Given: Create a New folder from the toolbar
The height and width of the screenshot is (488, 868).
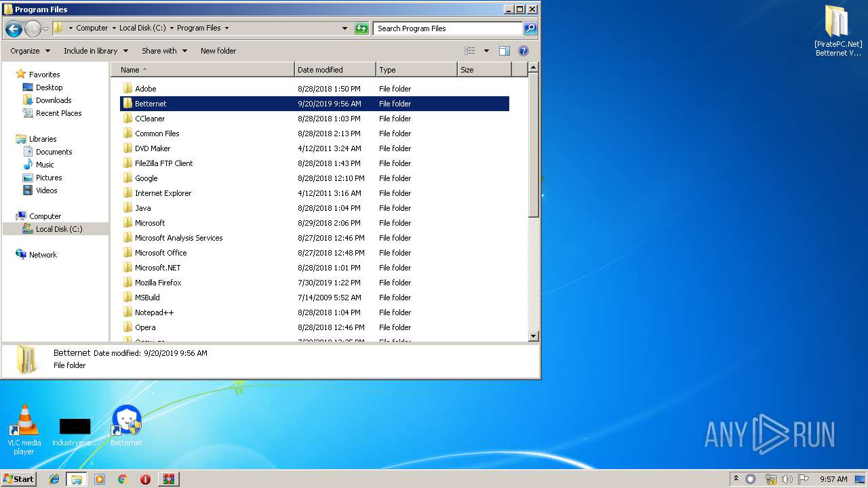Looking at the screenshot, I should coord(218,51).
